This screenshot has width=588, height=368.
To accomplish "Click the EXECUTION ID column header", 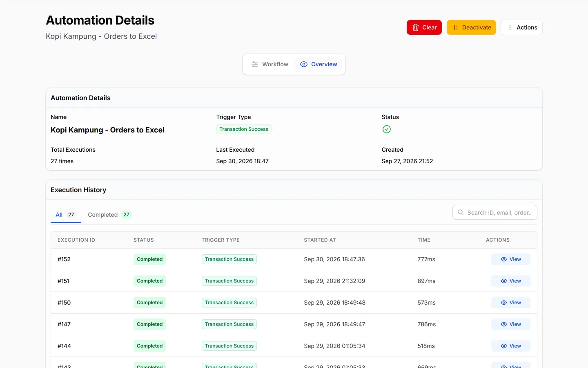I will (x=76, y=240).
